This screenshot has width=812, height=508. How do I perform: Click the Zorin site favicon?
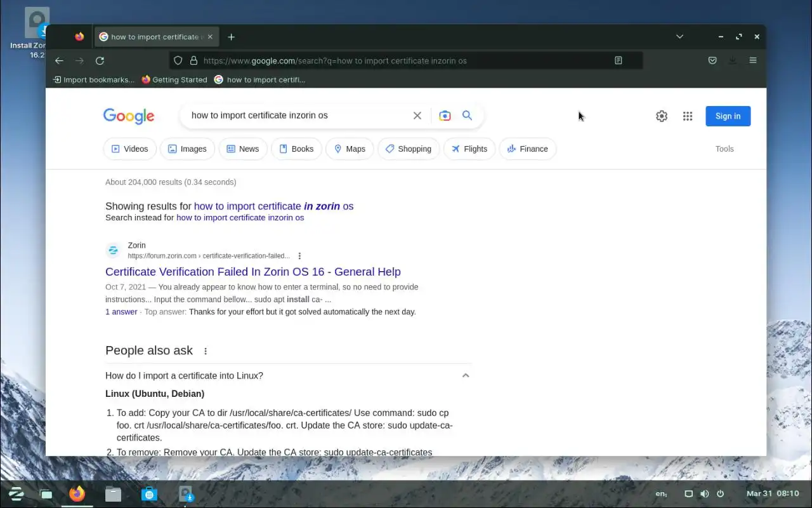[114, 250]
